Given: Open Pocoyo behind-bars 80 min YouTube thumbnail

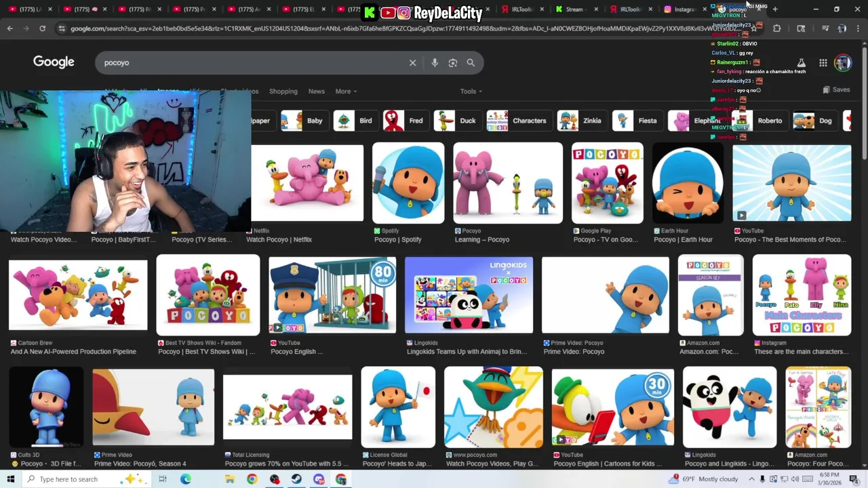Looking at the screenshot, I should point(332,295).
